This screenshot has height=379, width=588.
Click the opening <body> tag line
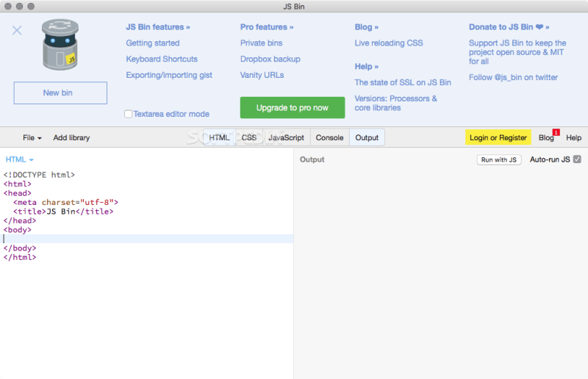17,230
